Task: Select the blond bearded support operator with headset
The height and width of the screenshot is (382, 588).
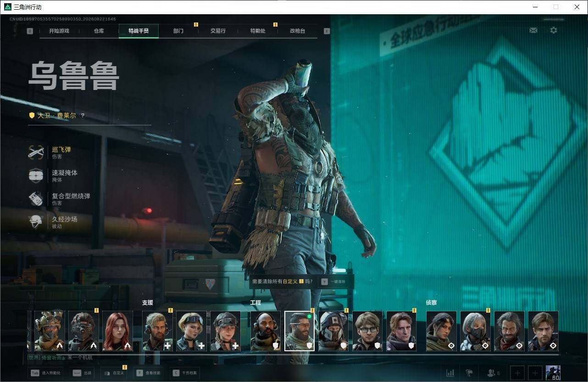Action: click(157, 331)
